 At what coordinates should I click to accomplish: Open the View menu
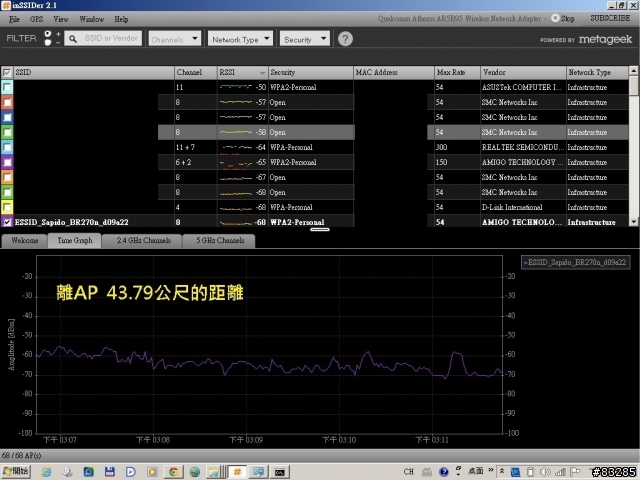click(61, 19)
